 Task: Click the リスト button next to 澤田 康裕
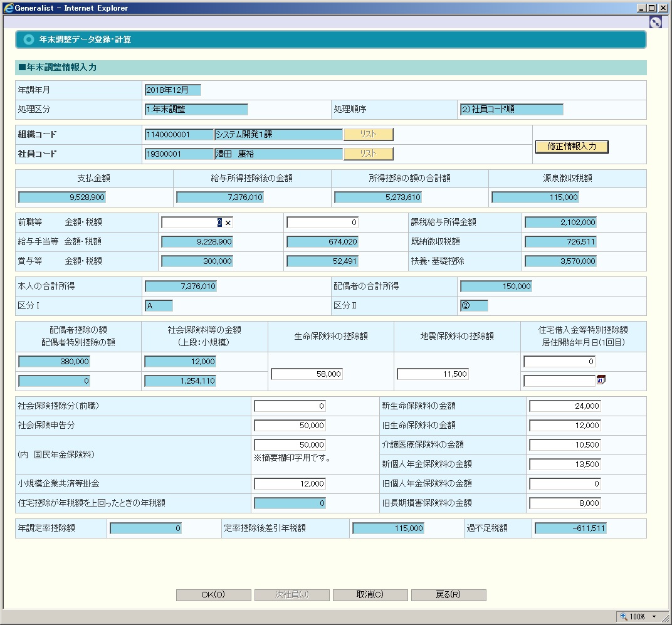[x=368, y=154]
